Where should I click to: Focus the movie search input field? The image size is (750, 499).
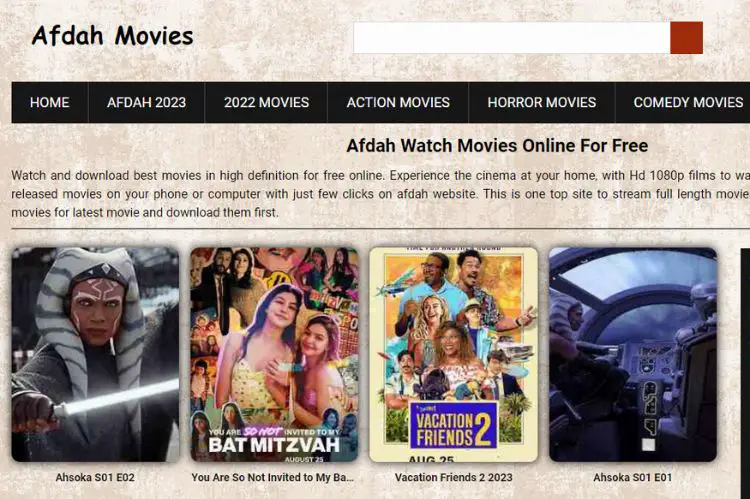pyautogui.click(x=512, y=37)
